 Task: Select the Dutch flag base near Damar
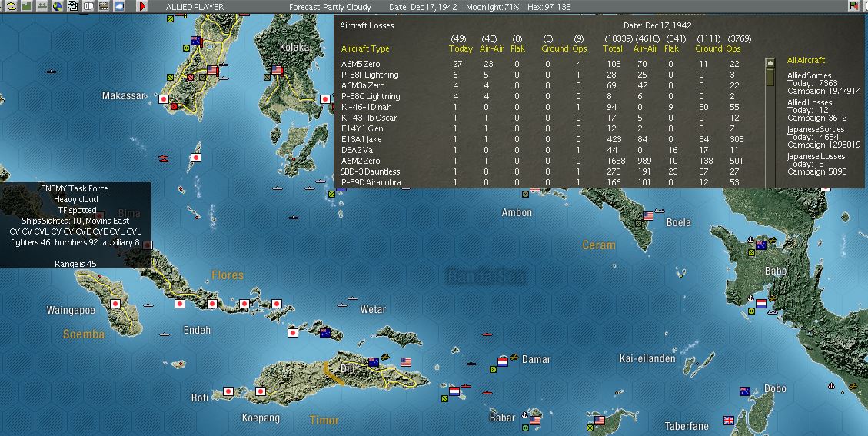click(x=503, y=361)
